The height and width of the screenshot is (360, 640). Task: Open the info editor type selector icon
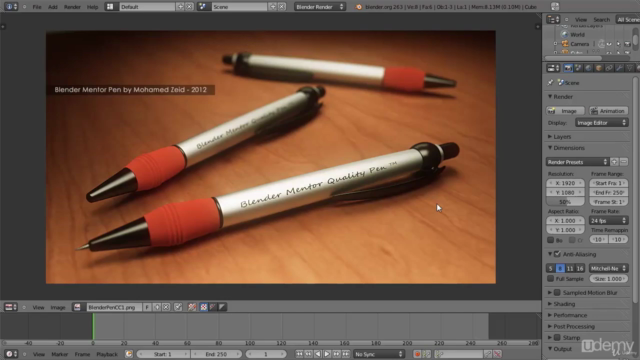pyautogui.click(x=11, y=7)
